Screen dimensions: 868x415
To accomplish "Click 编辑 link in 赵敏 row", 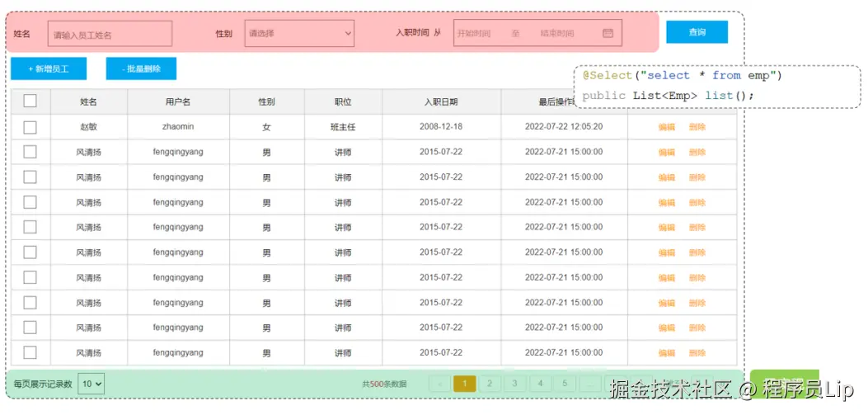I will coord(667,127).
